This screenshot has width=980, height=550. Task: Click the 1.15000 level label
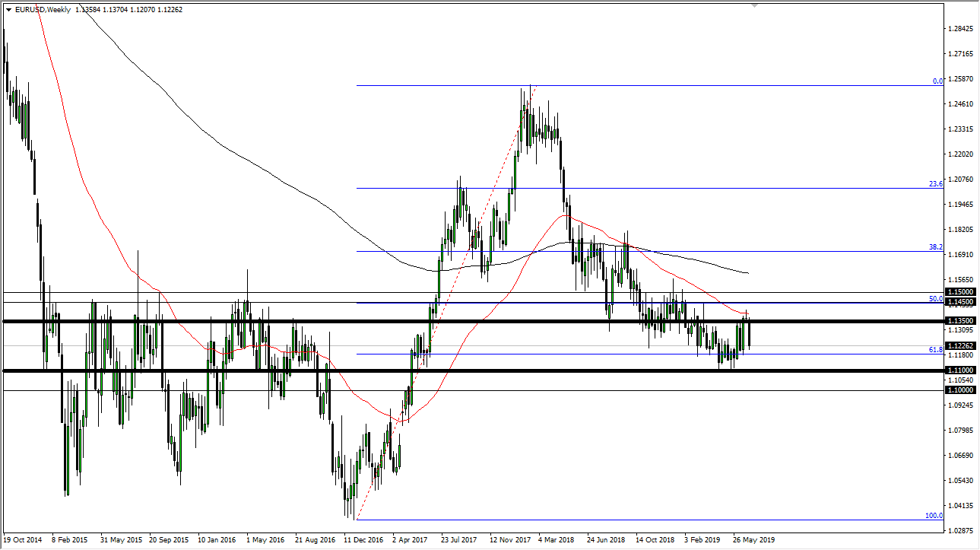959,292
